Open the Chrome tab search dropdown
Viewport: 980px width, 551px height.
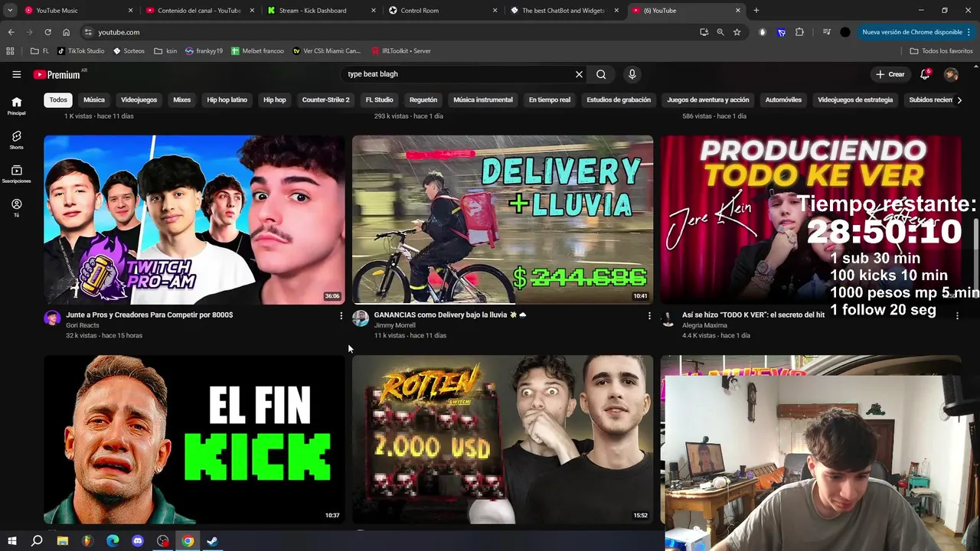pyautogui.click(x=10, y=11)
